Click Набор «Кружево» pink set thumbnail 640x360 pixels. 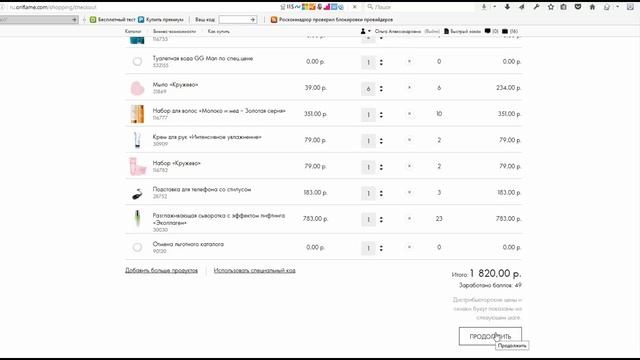[x=138, y=167]
